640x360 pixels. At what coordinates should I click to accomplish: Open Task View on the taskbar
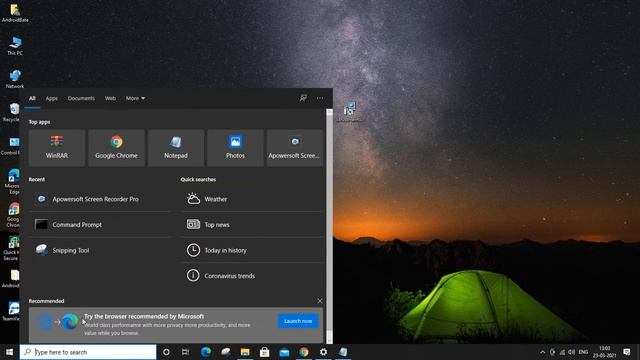point(185,352)
